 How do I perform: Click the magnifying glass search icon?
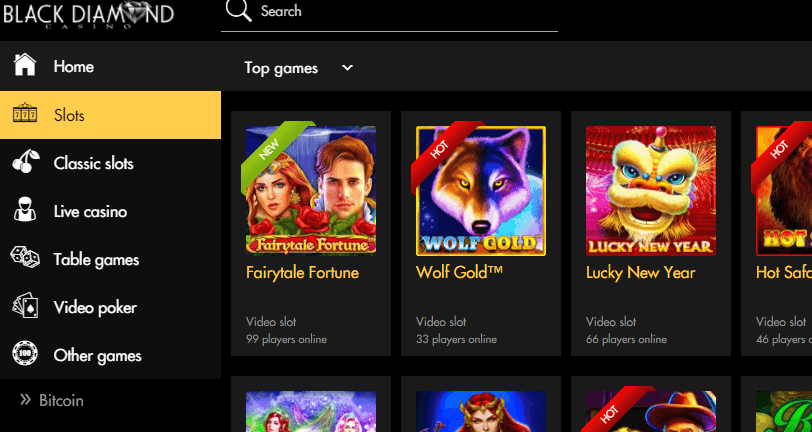pyautogui.click(x=238, y=11)
